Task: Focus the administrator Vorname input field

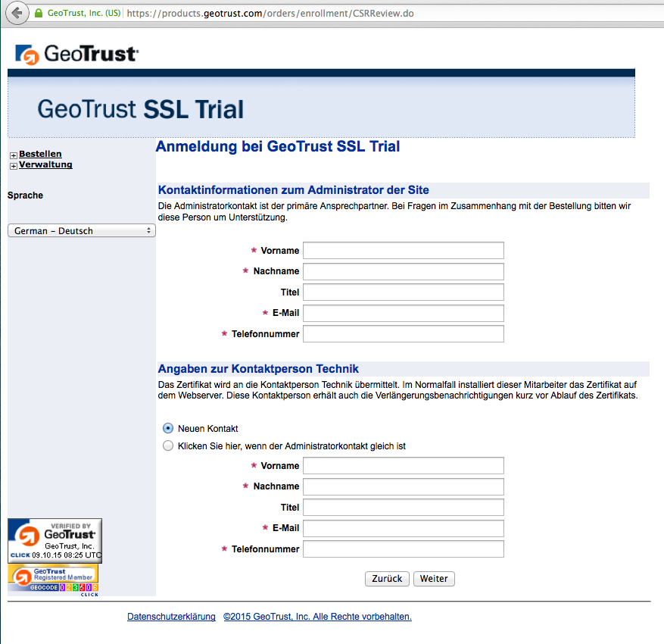Action: point(403,251)
